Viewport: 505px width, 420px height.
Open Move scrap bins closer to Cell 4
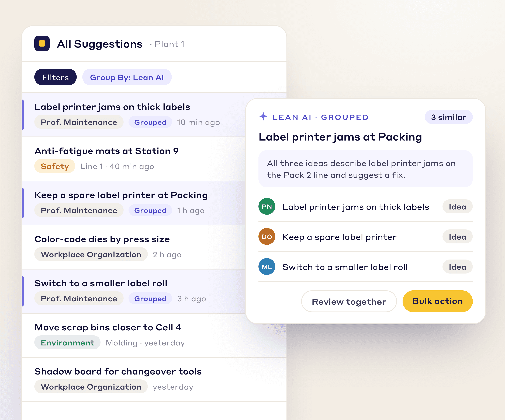[x=154, y=335]
